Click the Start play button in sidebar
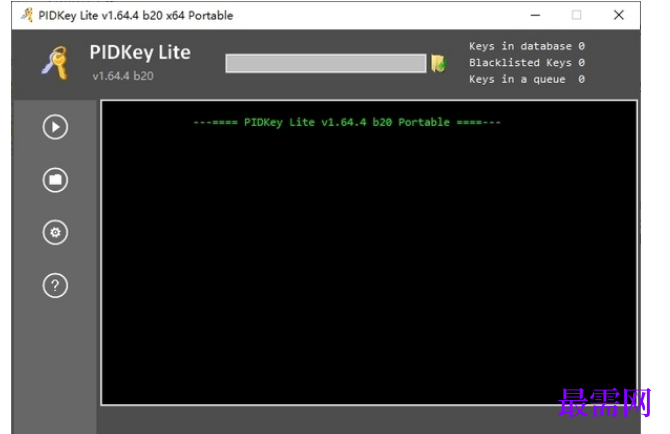The height and width of the screenshot is (434, 670). click(x=55, y=127)
